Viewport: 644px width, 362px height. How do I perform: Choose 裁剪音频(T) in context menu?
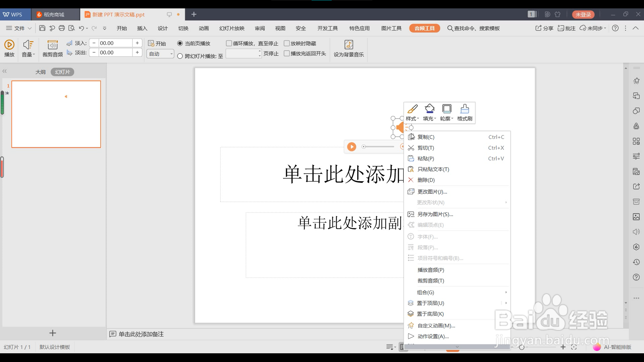coord(458,281)
